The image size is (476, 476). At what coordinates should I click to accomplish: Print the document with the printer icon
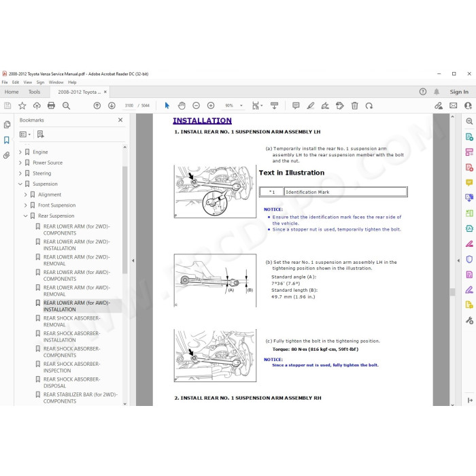point(51,105)
